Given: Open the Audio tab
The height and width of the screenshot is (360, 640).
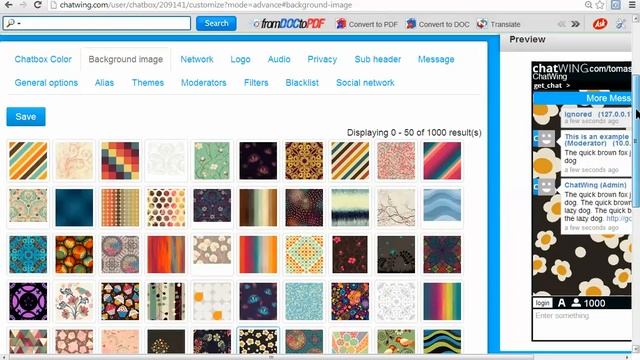Looking at the screenshot, I should tap(279, 59).
